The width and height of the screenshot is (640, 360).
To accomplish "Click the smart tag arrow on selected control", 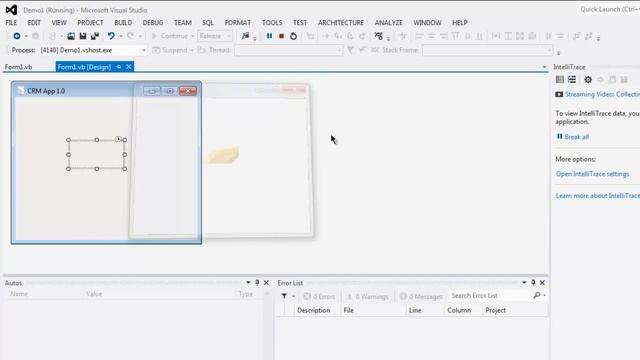I will 118,139.
